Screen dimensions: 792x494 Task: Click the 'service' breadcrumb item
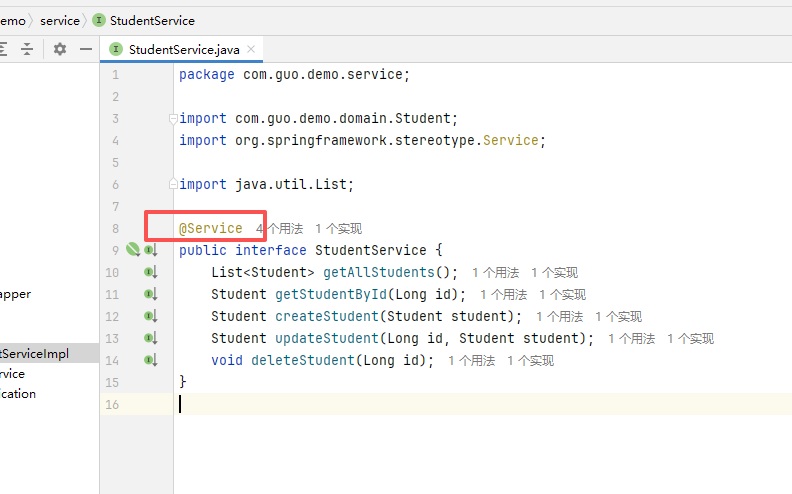pos(59,20)
